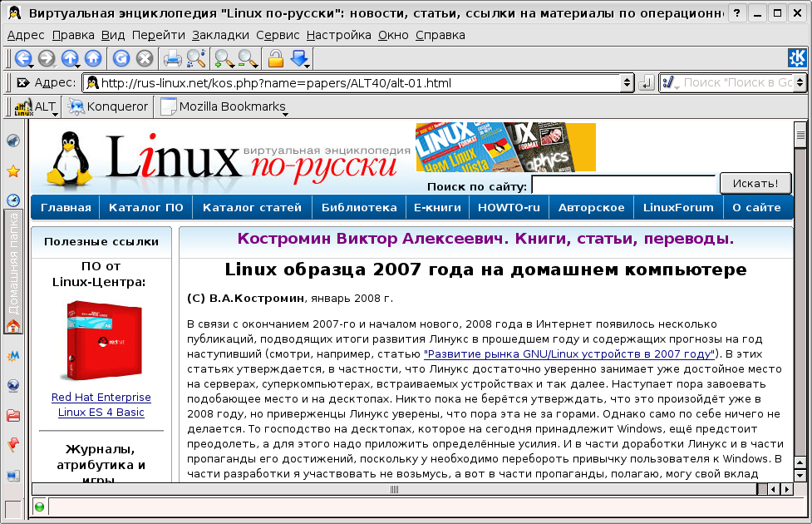Open the Red Hat Enterprise Linux ES 4 Basic link
The image size is (812, 524).
[101, 405]
